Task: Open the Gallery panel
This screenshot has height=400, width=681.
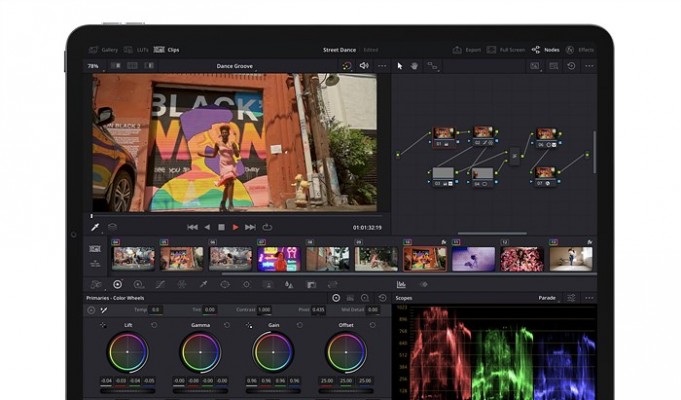Action: 103,50
